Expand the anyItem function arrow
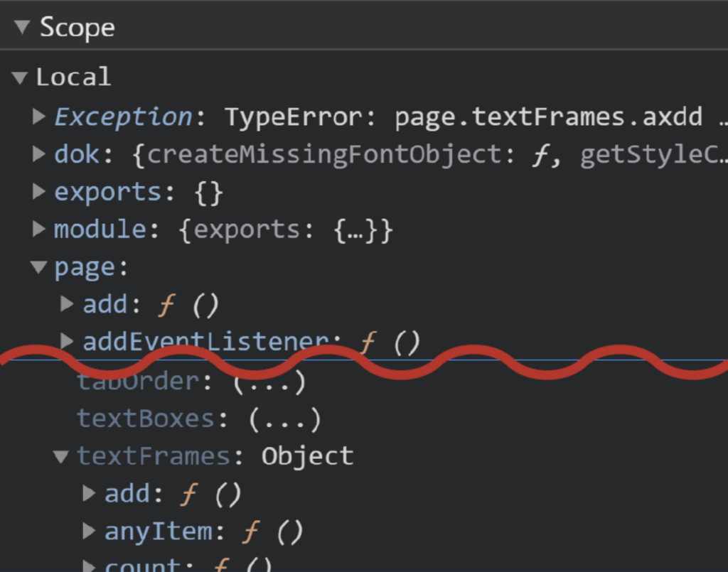The image size is (728, 572). pyautogui.click(x=90, y=531)
